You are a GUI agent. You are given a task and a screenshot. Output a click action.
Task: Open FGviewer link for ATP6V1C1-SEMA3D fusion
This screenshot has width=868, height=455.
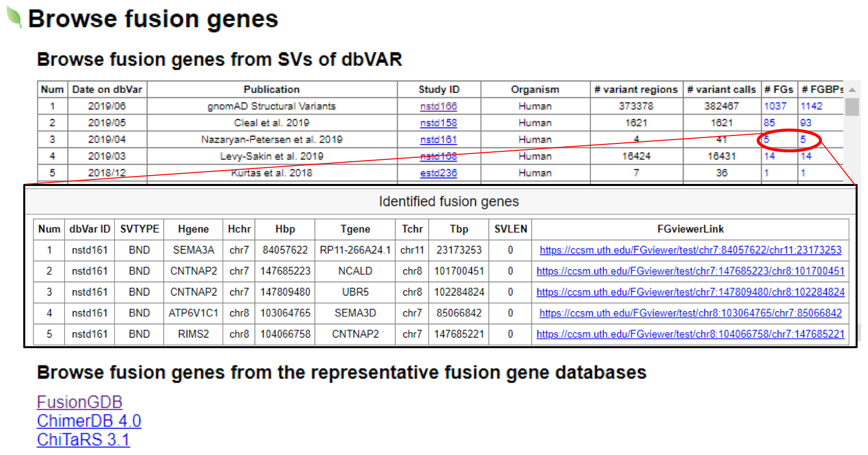tap(690, 313)
